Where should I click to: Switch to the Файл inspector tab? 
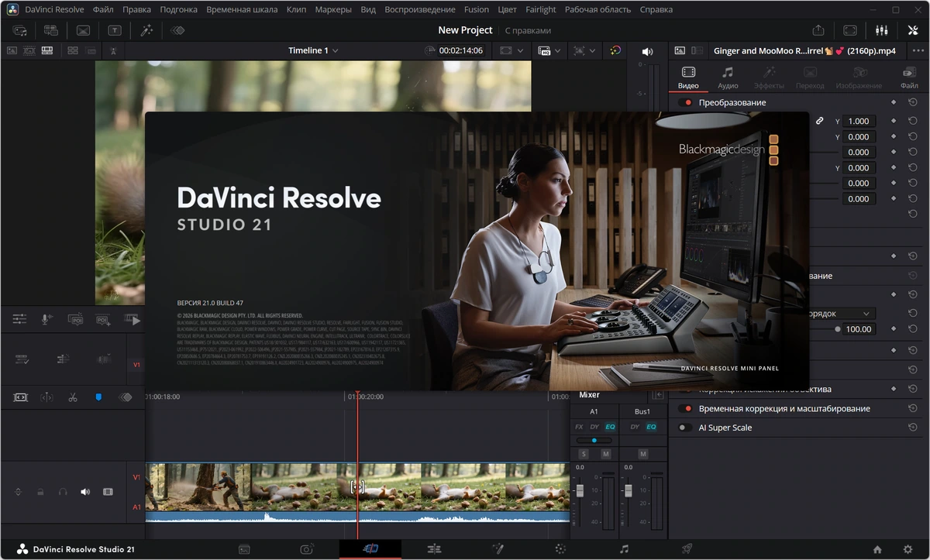tap(910, 77)
